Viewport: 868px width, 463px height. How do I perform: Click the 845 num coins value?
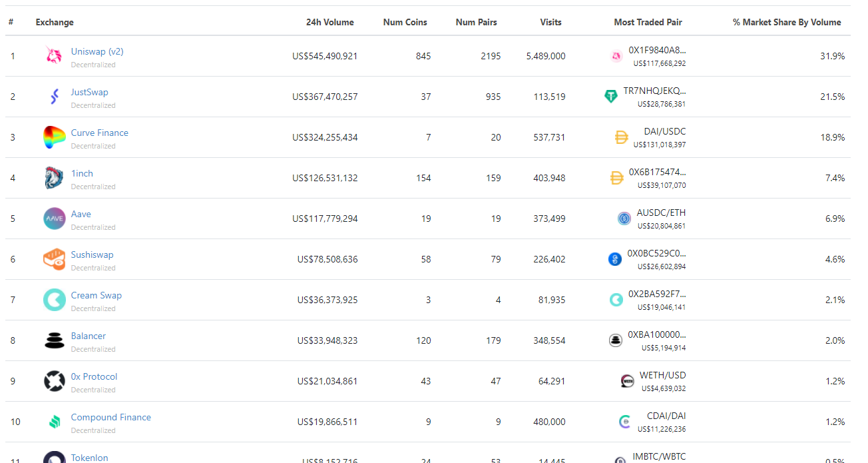coord(423,56)
